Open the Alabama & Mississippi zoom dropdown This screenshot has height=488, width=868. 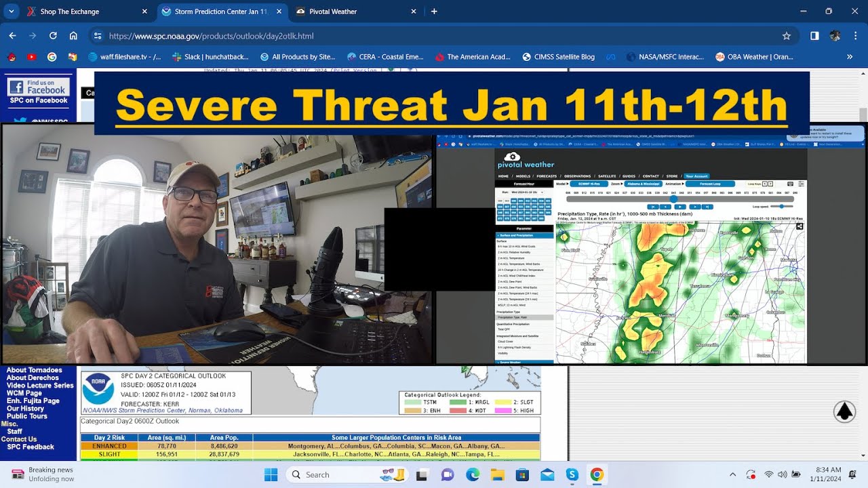pos(644,184)
